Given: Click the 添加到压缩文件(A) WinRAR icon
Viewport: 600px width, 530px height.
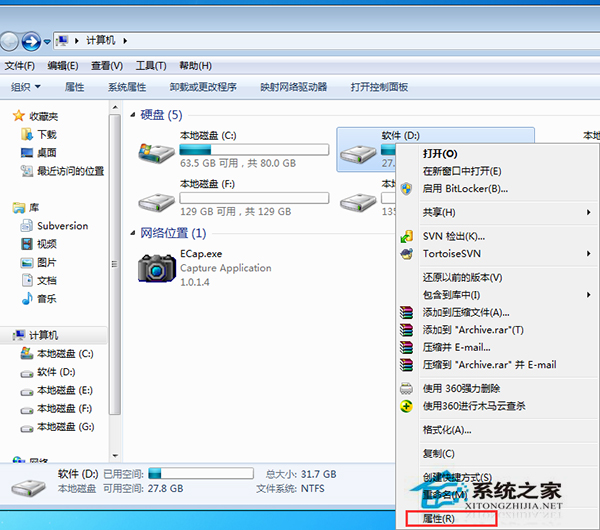Looking at the screenshot, I should pyautogui.click(x=406, y=313).
